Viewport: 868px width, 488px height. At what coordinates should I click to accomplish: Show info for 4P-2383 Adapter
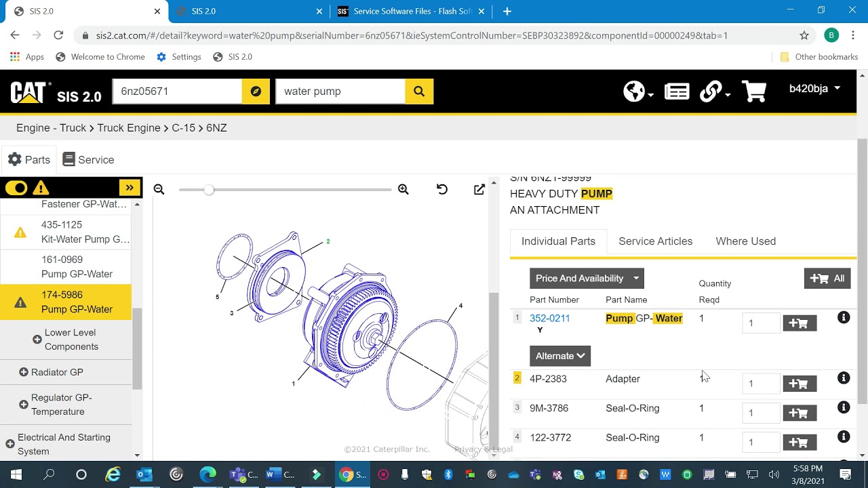844,378
